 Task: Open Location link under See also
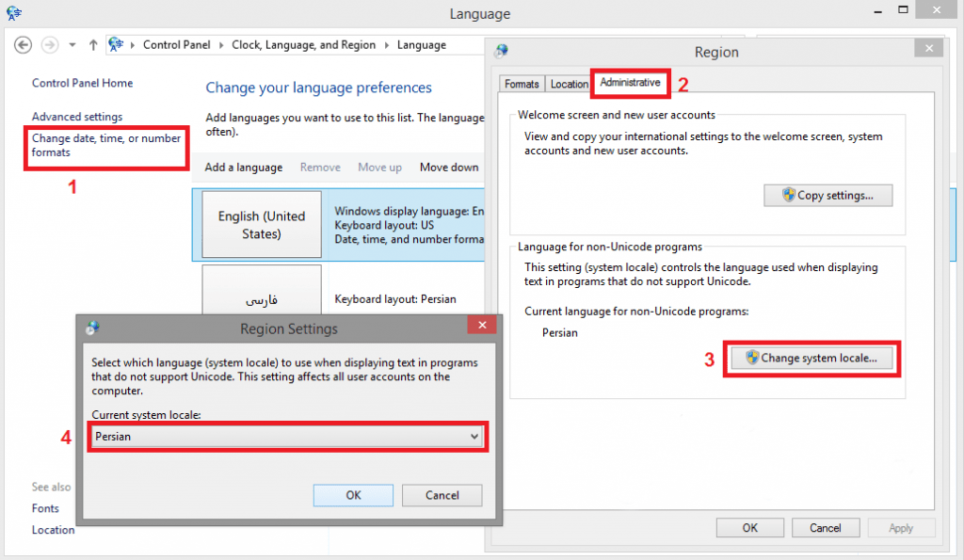point(53,530)
